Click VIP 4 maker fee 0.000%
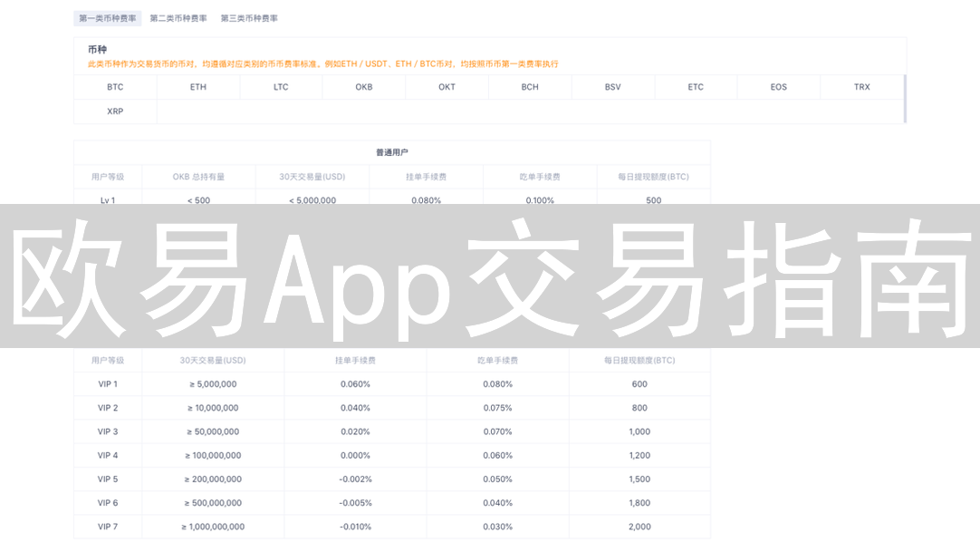Screen dimensions: 980x552 (x=356, y=456)
